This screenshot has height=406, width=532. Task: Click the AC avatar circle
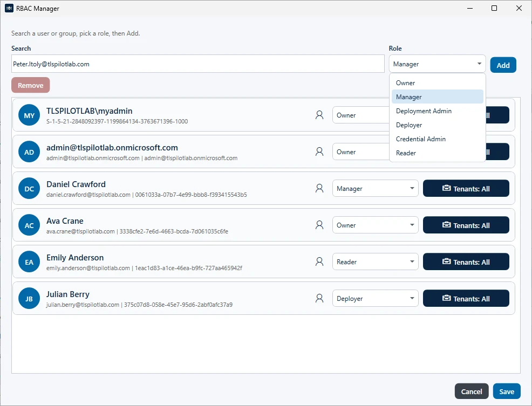point(29,225)
